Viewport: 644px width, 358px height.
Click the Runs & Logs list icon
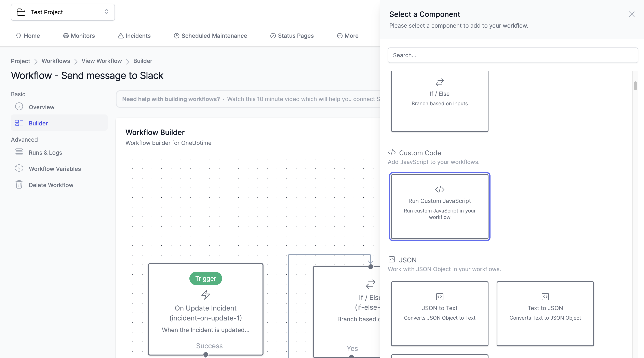19,152
